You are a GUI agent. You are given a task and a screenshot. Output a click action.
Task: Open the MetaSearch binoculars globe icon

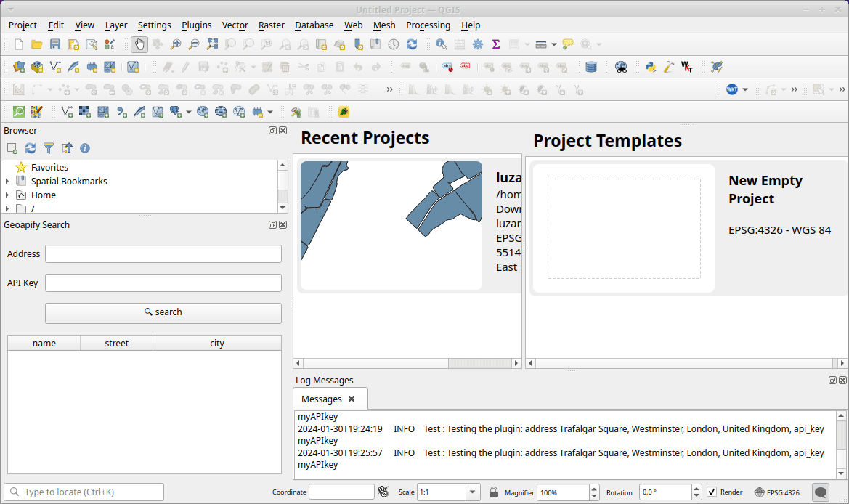point(621,67)
